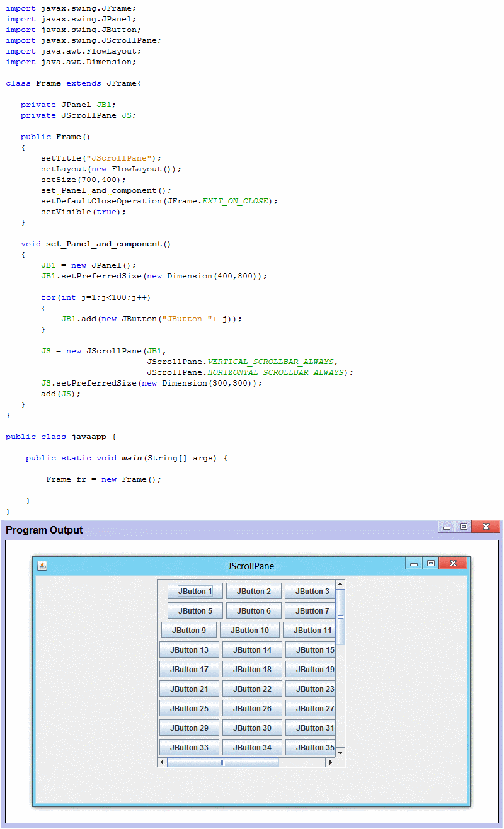Choose the JButton 21 button
The height and width of the screenshot is (829, 504).
point(189,689)
